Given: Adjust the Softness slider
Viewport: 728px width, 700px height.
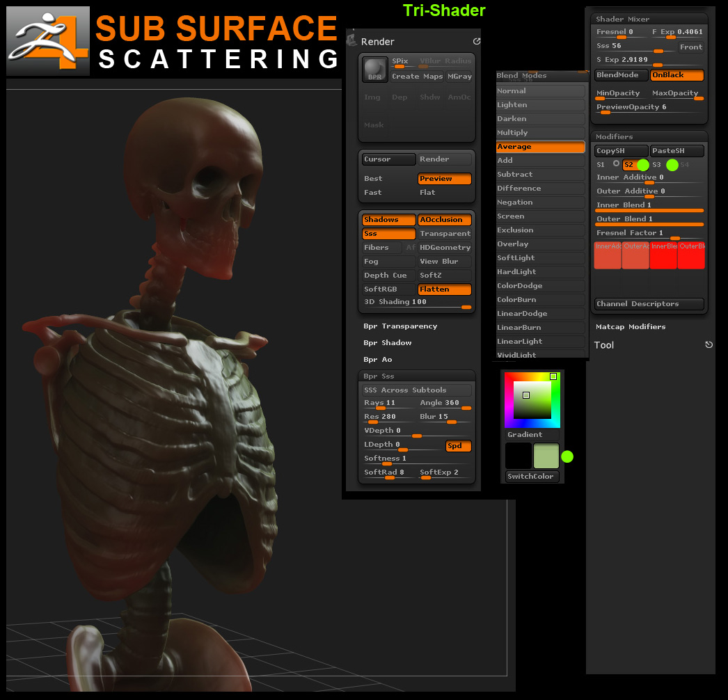Looking at the screenshot, I should coord(417,459).
